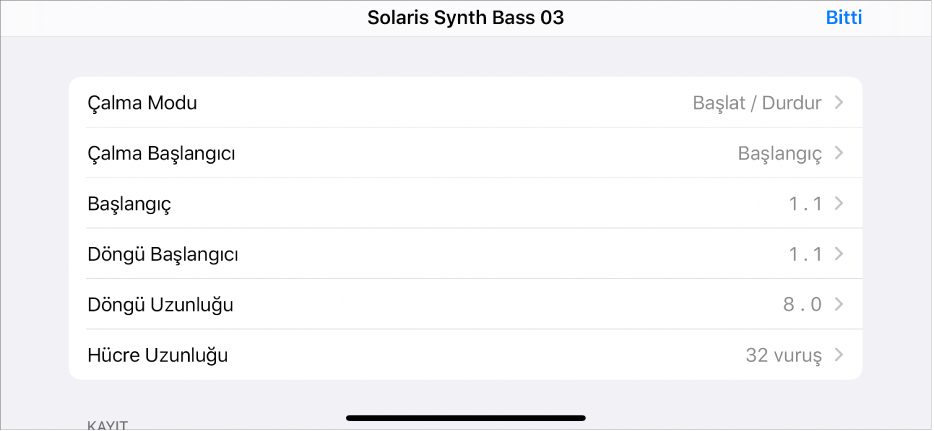
Task: Open the Hücre Uzunluğu setting
Action: point(158,355)
